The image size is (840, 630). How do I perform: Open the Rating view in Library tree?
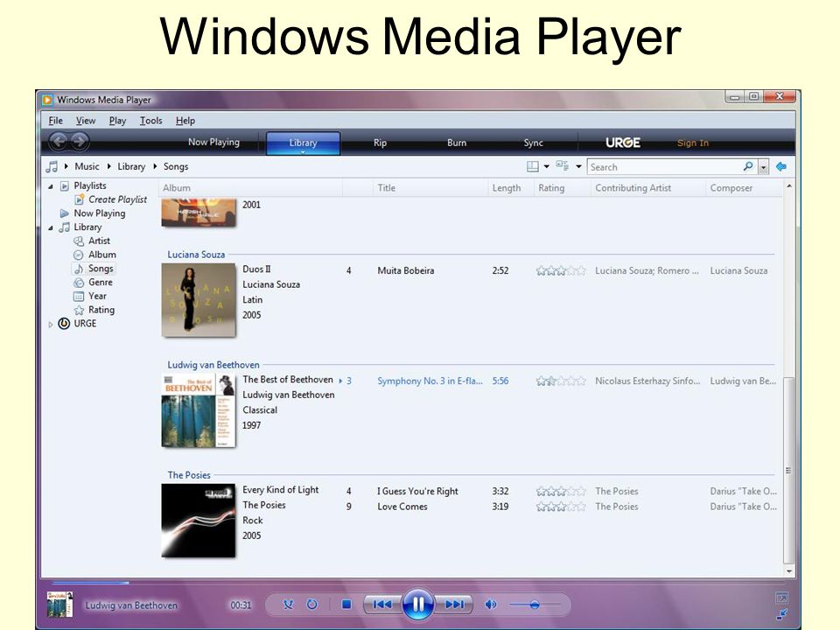pos(101,310)
